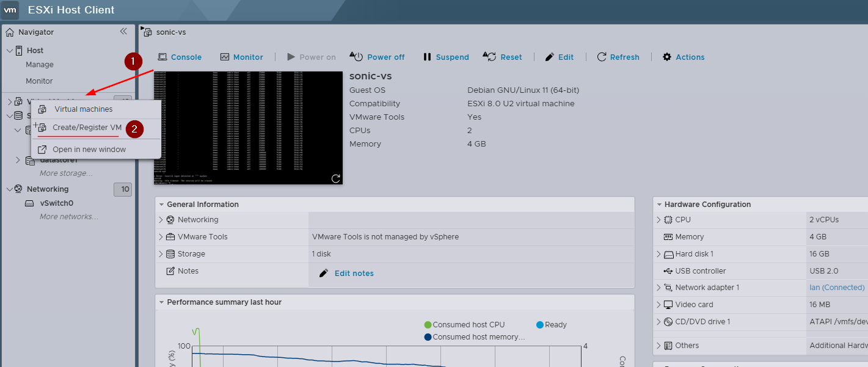Viewport: 868px width, 367px height.
Task: Open the Actions menu
Action: pyautogui.click(x=684, y=57)
